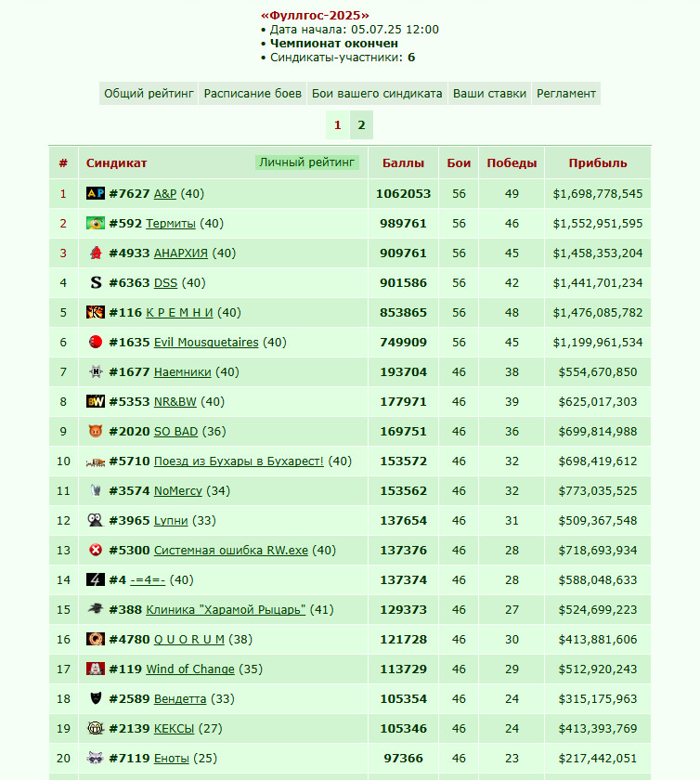The width and height of the screenshot is (700, 780).
Task: Open the АНАРХИЯ syndicate link
Action: pyautogui.click(x=181, y=253)
